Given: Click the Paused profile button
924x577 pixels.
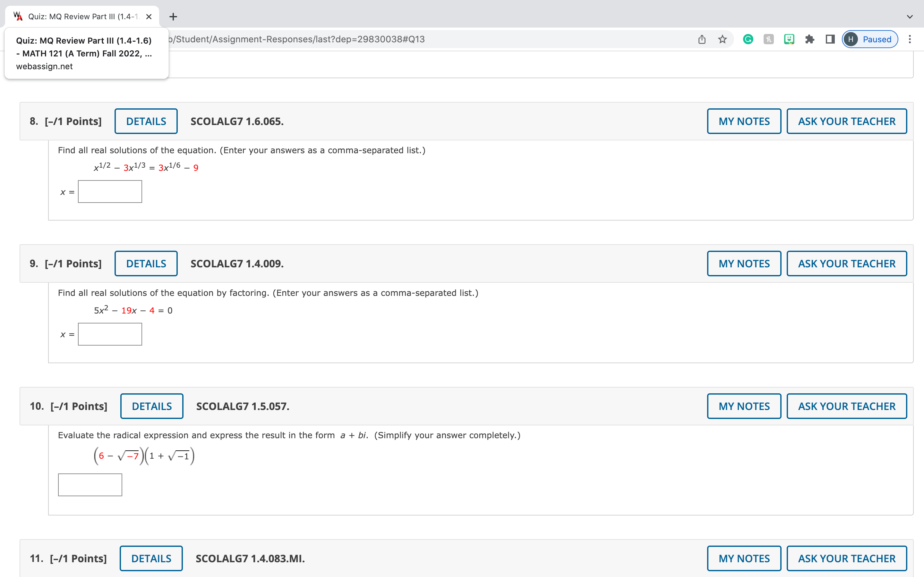Looking at the screenshot, I should (x=870, y=39).
